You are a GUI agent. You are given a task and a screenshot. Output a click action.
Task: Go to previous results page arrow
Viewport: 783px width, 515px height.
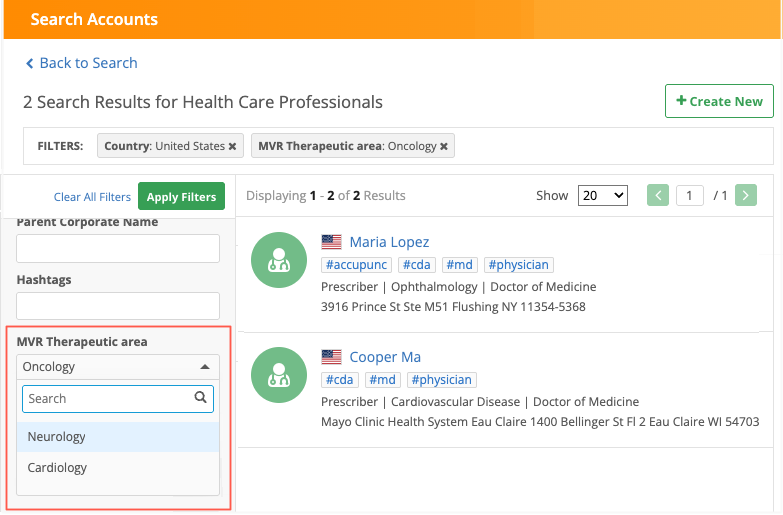pos(657,196)
